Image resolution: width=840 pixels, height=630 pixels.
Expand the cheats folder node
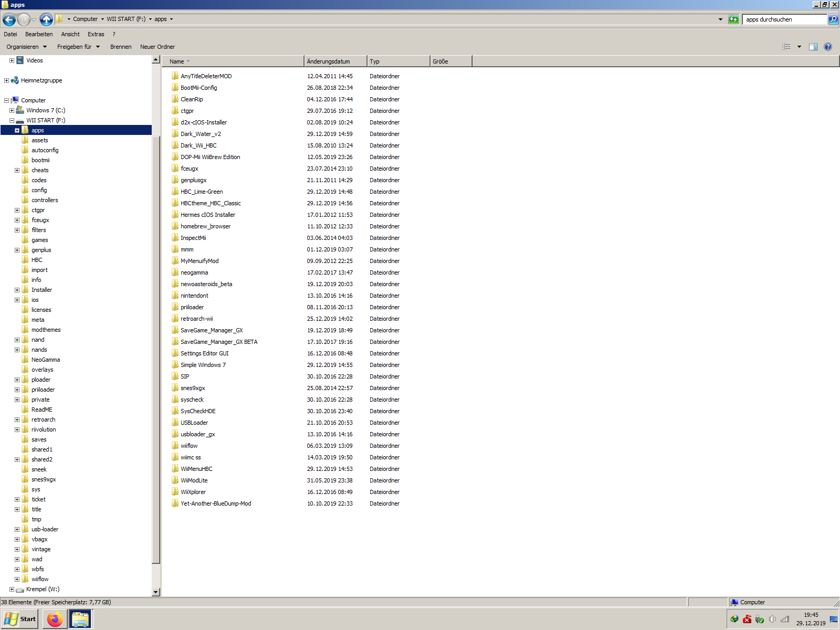point(17,170)
